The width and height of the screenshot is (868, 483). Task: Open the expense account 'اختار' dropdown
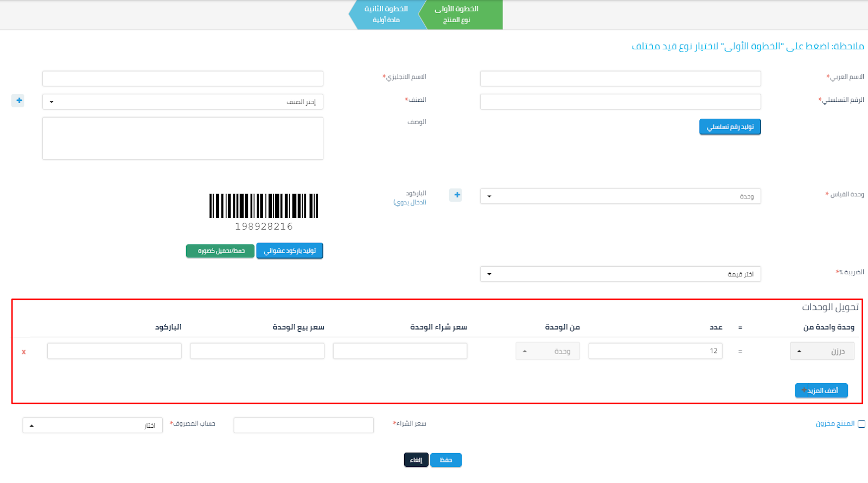click(x=92, y=426)
